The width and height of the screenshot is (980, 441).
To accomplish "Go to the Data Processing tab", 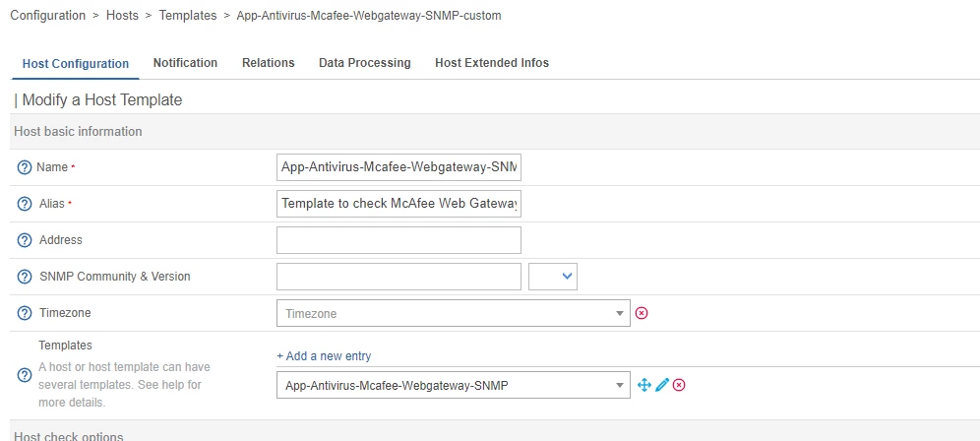I will click(x=364, y=63).
